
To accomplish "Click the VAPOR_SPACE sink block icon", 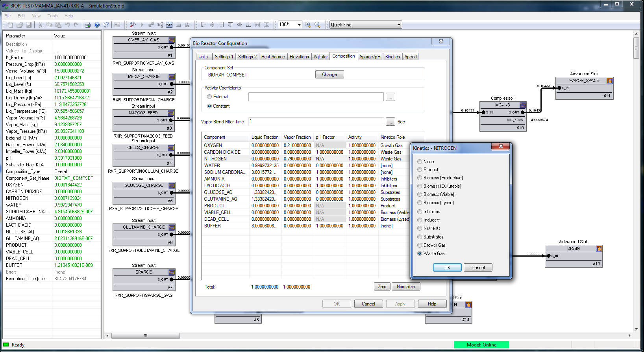I will click(x=609, y=81).
